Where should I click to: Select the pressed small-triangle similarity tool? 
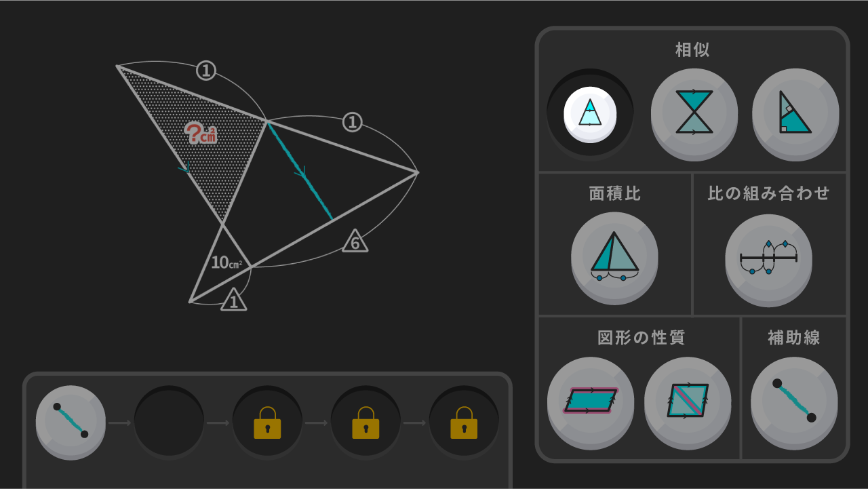click(590, 114)
